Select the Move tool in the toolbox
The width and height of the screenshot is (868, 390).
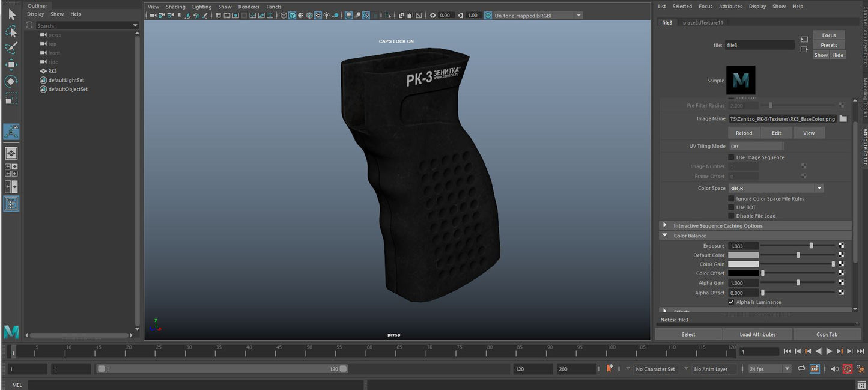pos(11,65)
